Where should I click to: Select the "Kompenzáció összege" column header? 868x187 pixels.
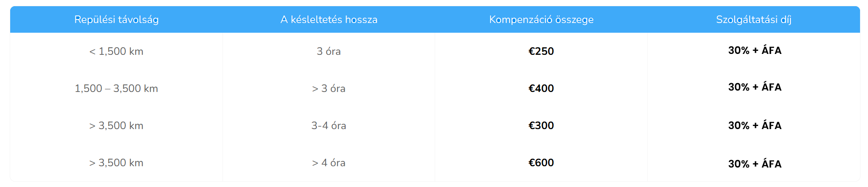pyautogui.click(x=541, y=19)
